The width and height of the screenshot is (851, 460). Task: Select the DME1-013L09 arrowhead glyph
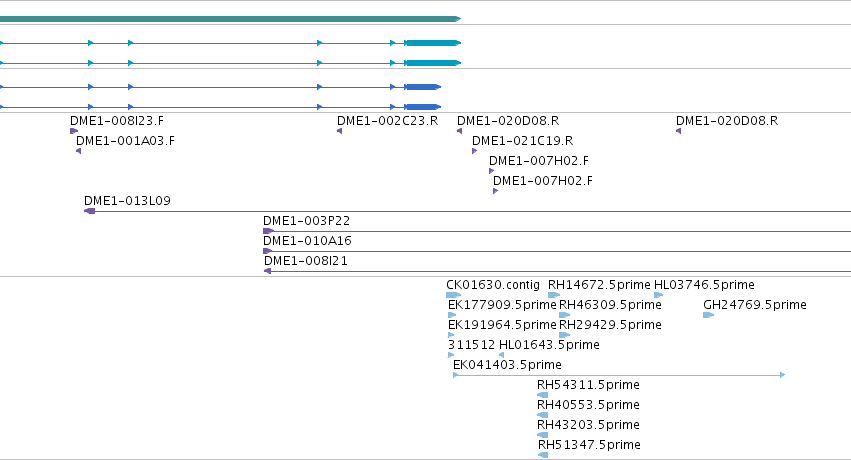click(90, 211)
